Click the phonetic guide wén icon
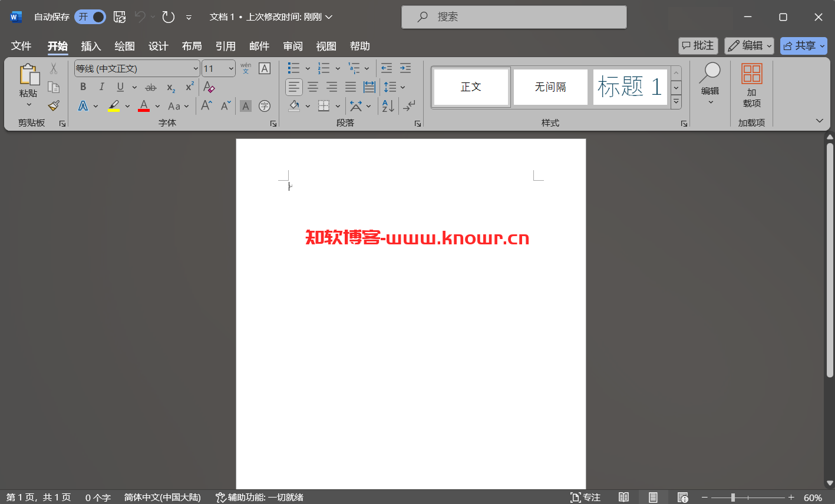The width and height of the screenshot is (835, 504). click(x=246, y=68)
